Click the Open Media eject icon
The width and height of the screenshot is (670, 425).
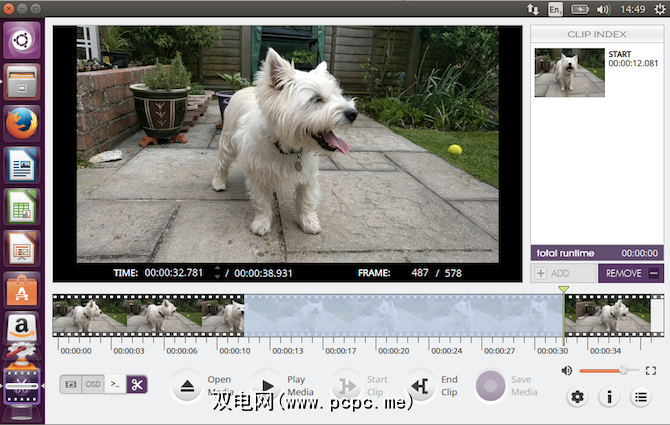click(187, 386)
